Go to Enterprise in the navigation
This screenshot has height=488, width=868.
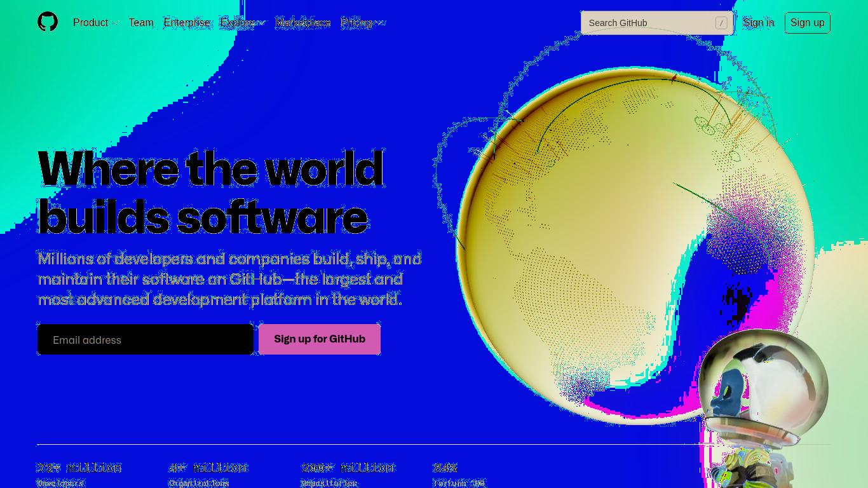[x=187, y=23]
